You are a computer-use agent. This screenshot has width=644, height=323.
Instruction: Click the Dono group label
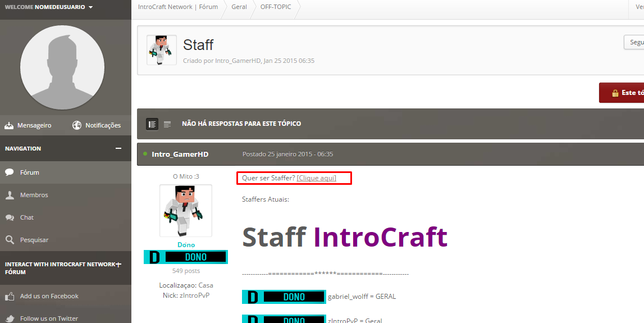(x=186, y=244)
